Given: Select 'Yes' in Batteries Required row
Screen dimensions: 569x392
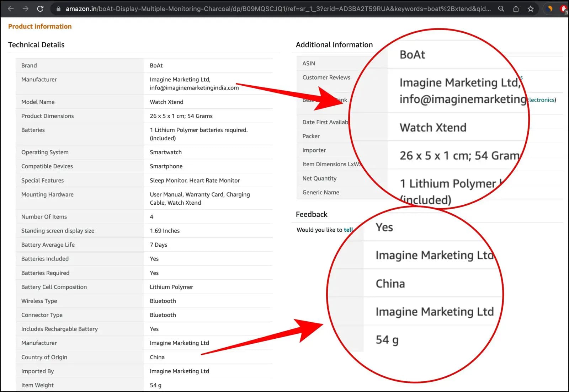Looking at the screenshot, I should (x=154, y=273).
